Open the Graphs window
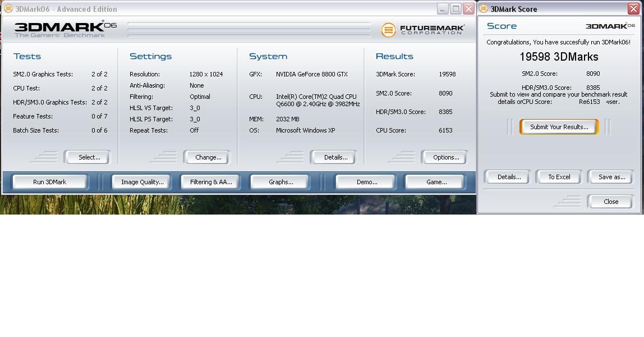 pos(280,181)
